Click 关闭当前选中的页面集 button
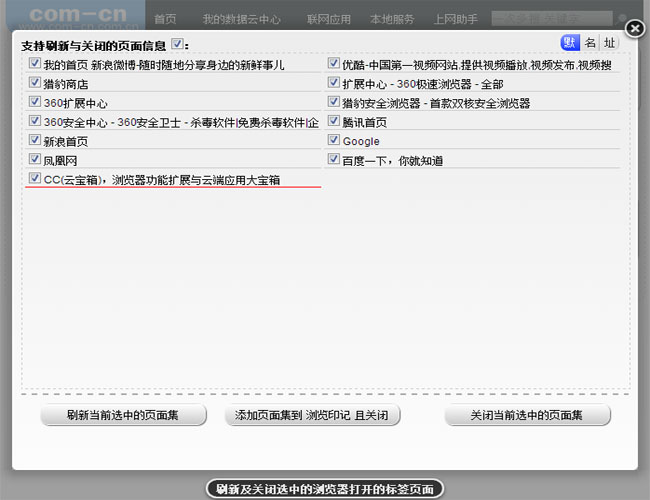The height and width of the screenshot is (500, 650). [x=527, y=415]
